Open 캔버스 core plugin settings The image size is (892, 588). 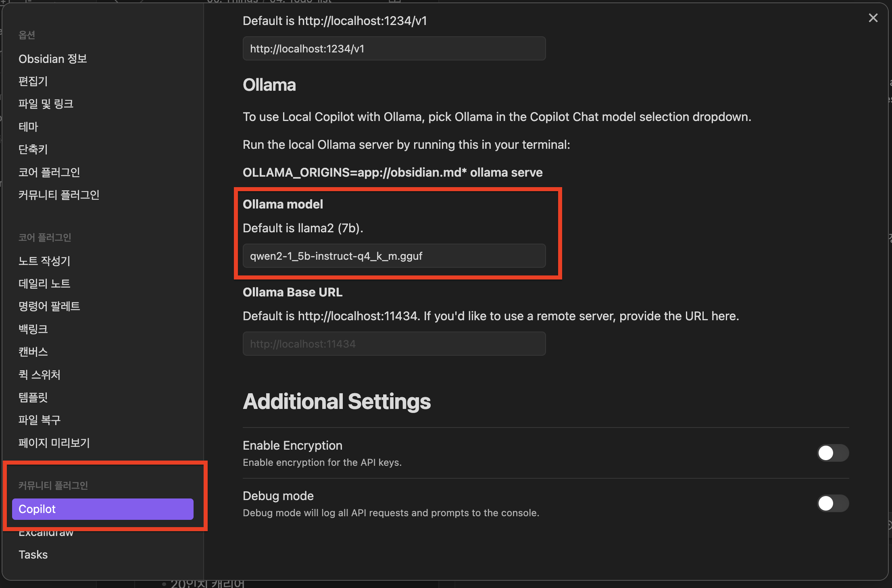pos(33,352)
